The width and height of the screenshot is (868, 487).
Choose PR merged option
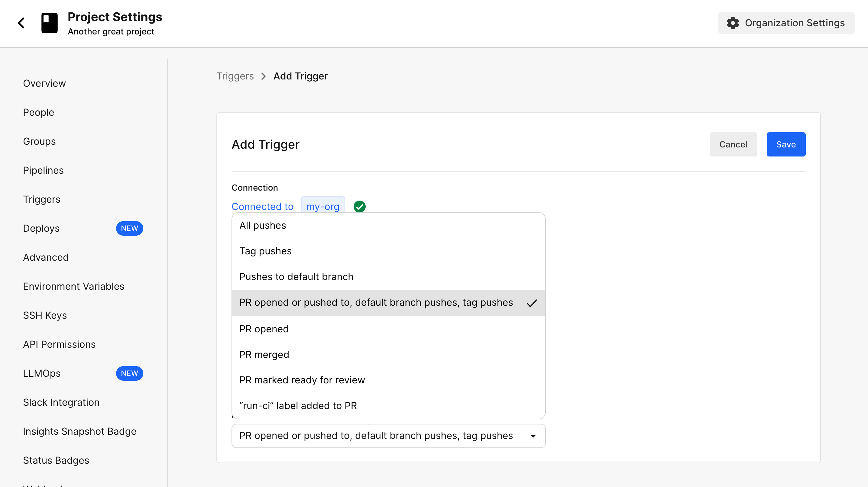pyautogui.click(x=388, y=355)
